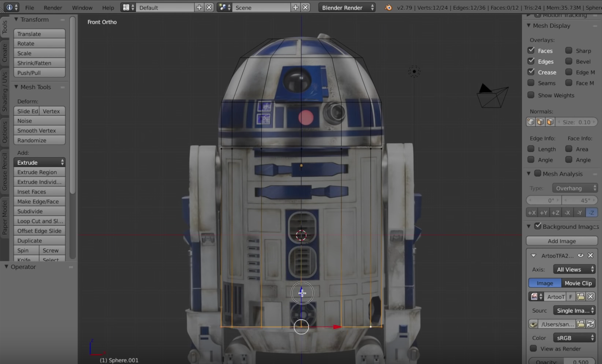Click the Extrude Region button

click(39, 172)
